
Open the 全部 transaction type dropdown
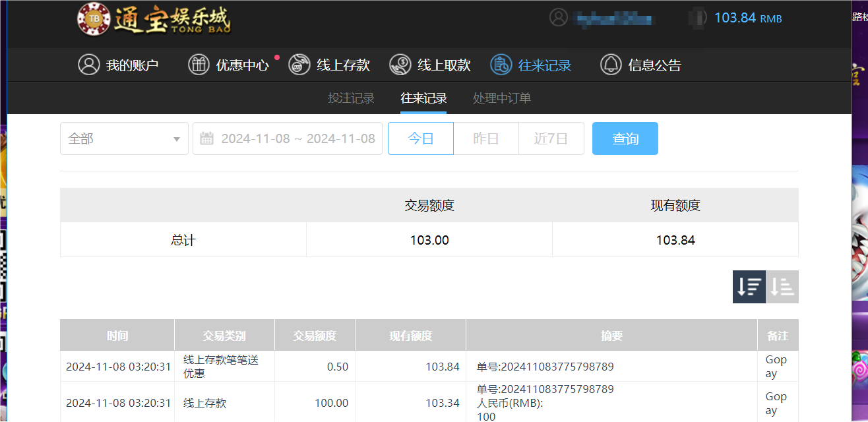point(124,138)
